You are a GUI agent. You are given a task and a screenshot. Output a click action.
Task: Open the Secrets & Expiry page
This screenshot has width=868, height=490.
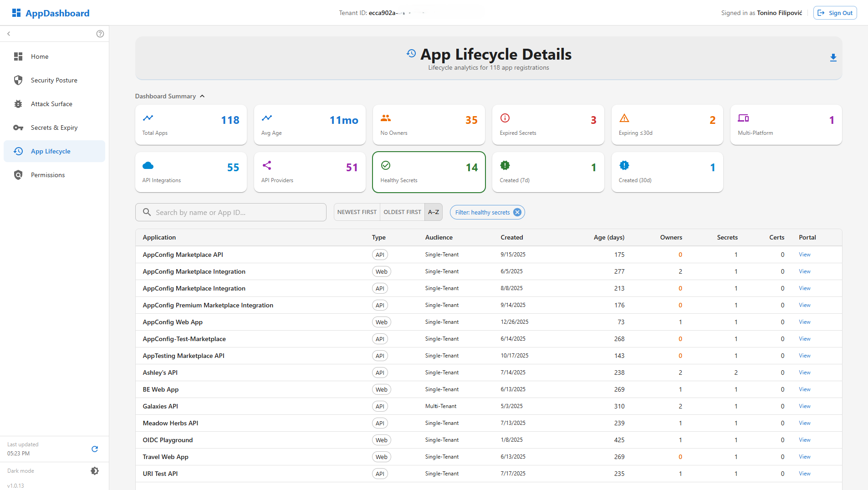pos(54,128)
